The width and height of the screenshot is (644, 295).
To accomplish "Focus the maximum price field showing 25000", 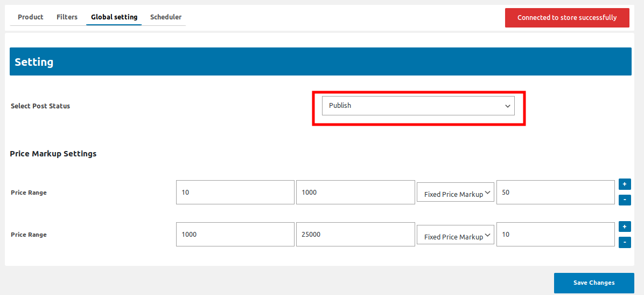I will pyautogui.click(x=355, y=235).
